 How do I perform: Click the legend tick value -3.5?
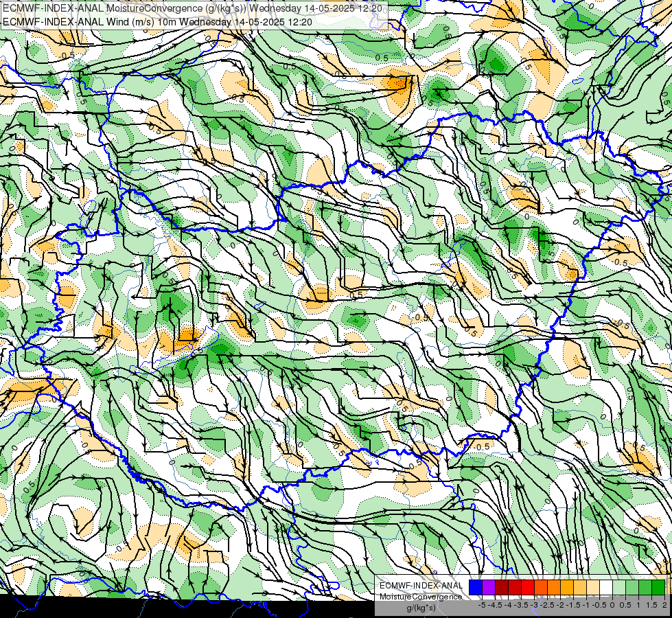coord(522,605)
